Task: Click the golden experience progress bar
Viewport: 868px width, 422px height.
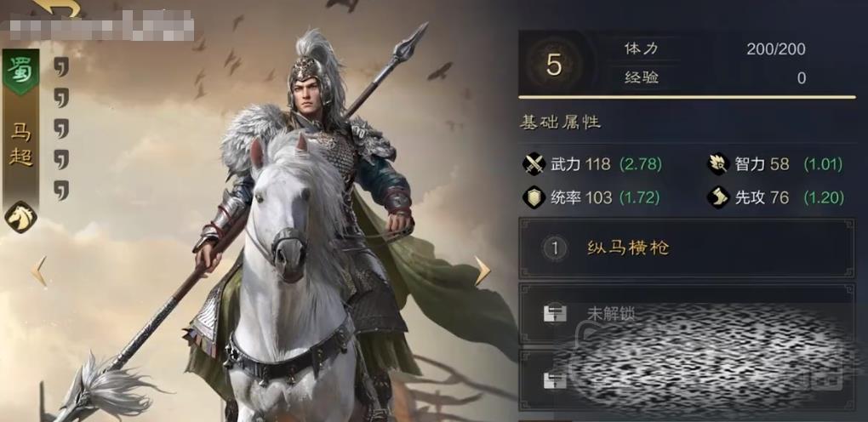Action: pos(687,98)
